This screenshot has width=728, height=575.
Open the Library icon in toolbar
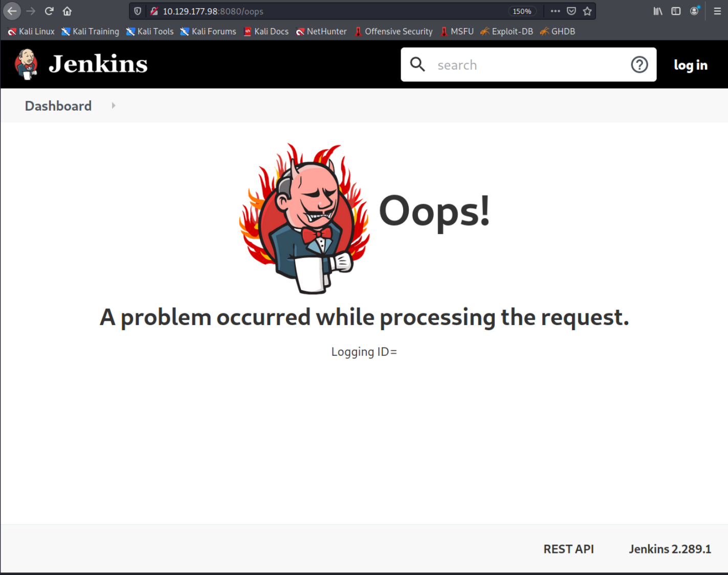coord(658,11)
